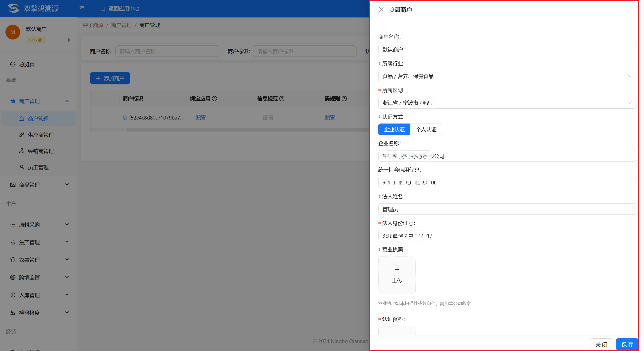Click the 法人姓名 field containing 管理员
Image resolution: width=644 pixels, height=351 pixels.
click(x=507, y=209)
